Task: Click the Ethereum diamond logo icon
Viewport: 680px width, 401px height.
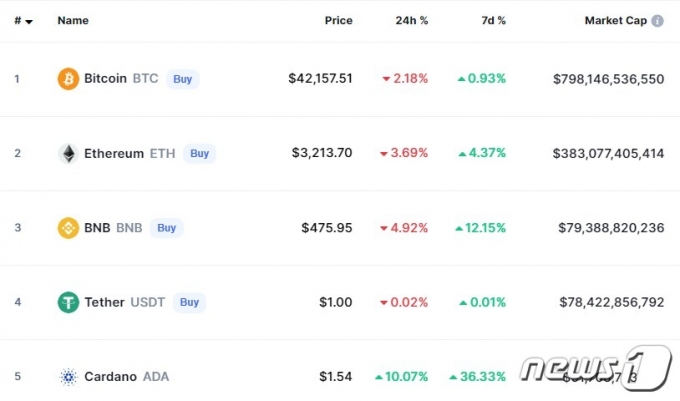Action: tap(68, 153)
